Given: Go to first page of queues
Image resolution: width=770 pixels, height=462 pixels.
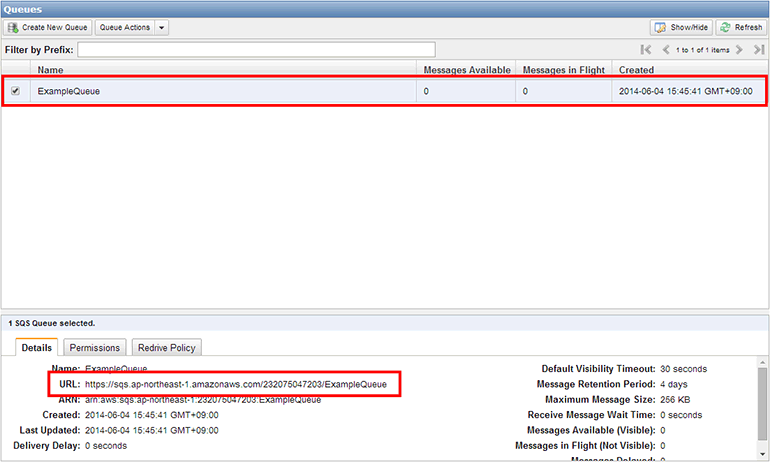Looking at the screenshot, I should (646, 49).
